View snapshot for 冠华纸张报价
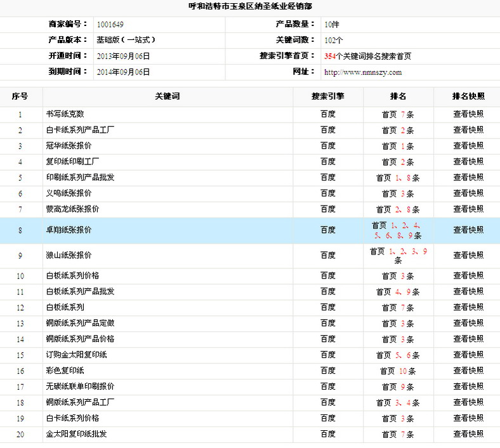This screenshot has width=500, height=448. point(468,146)
